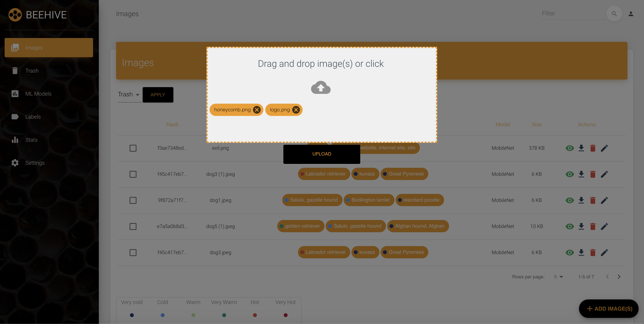Viewport: 644px width, 324px height.
Task: Click the ADD IMAGE(S) button
Action: click(x=609, y=308)
